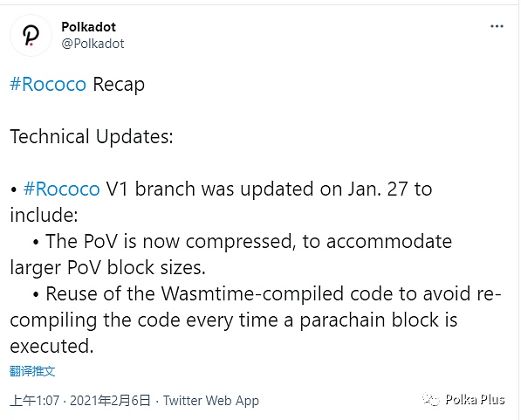521x420 pixels.
Task: Open the Polkadot profile avatar
Action: coord(31,35)
